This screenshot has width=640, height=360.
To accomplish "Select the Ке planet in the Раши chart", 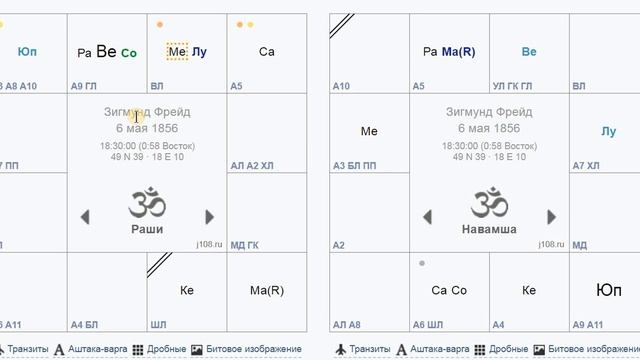I will click(x=187, y=290).
